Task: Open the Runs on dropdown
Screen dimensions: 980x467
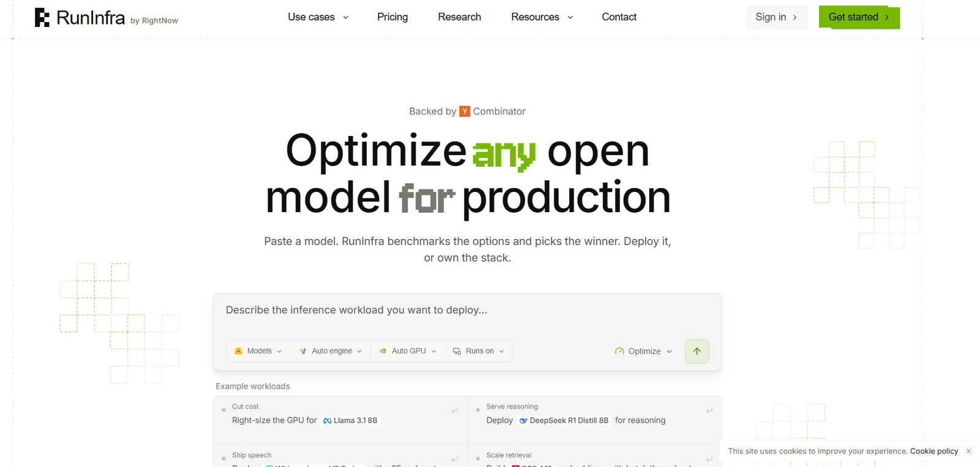Action: (x=478, y=351)
